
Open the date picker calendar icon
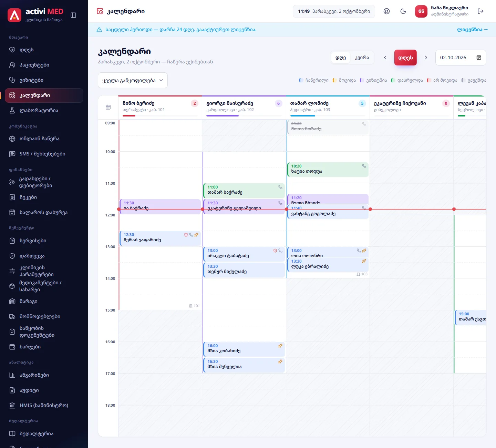click(x=478, y=58)
